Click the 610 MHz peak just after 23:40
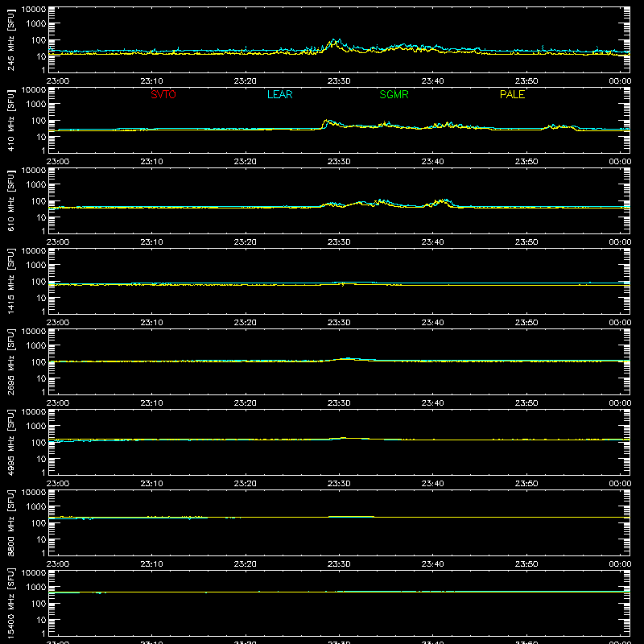The height and width of the screenshot is (644, 644). (445, 200)
